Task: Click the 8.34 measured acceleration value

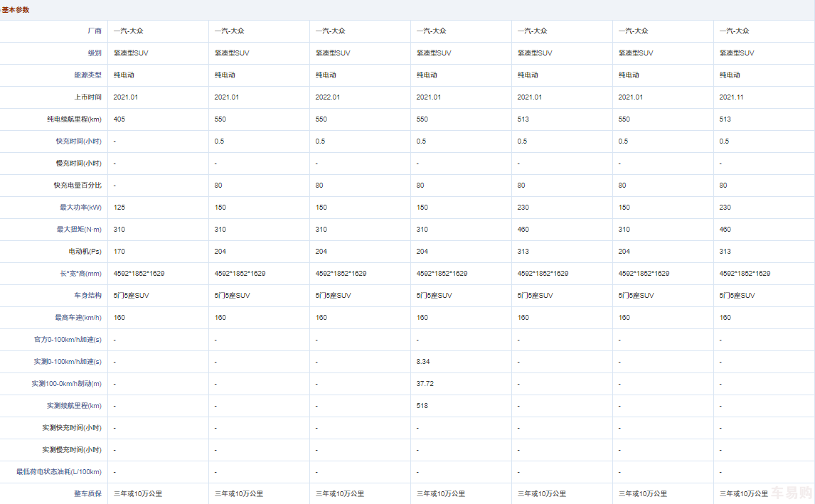Action: 423,362
